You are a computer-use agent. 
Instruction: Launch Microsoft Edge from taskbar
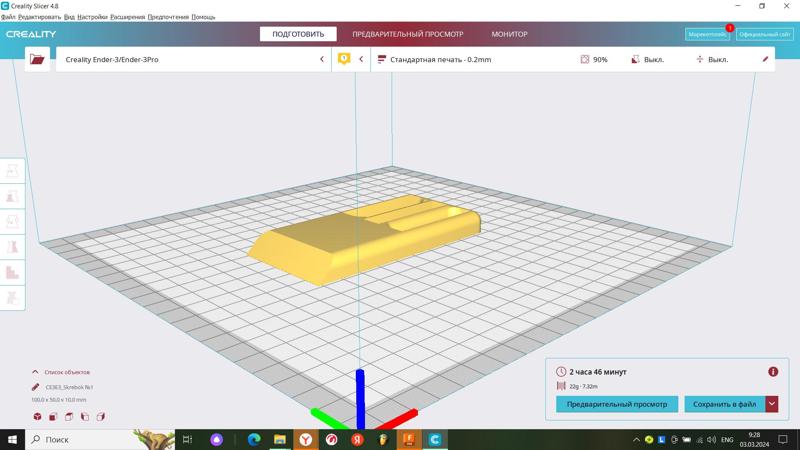[254, 439]
